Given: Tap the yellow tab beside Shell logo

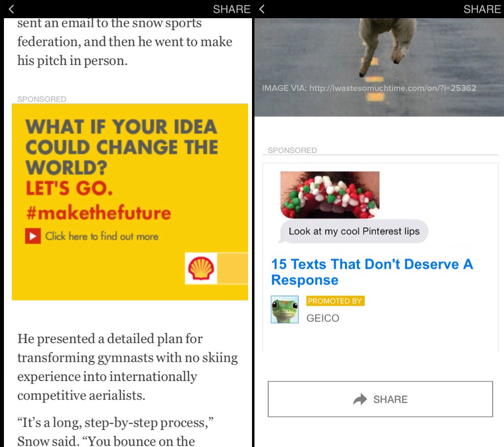Looking at the screenshot, I should point(232,268).
